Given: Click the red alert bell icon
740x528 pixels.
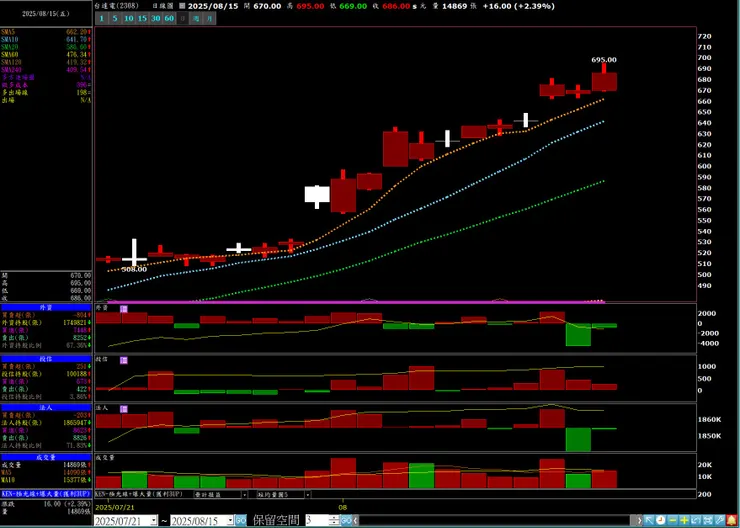Looking at the screenshot, I should pos(732,520).
